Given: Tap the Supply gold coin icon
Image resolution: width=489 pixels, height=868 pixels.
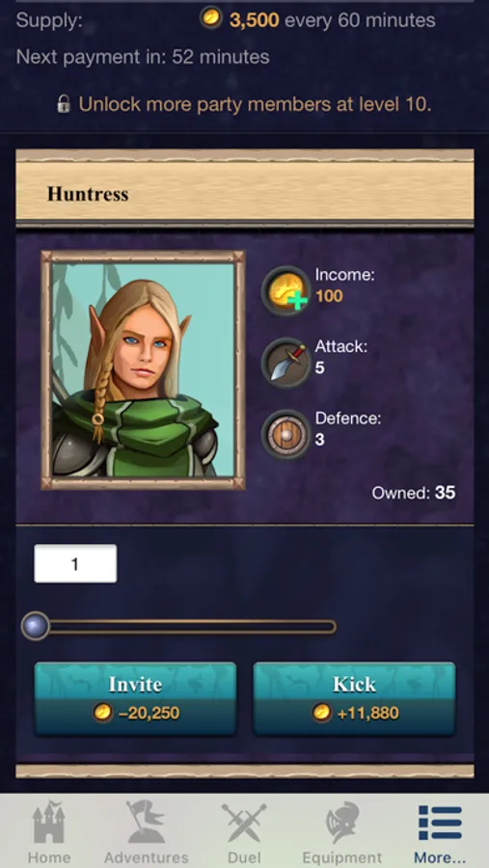Looking at the screenshot, I should click(x=210, y=18).
